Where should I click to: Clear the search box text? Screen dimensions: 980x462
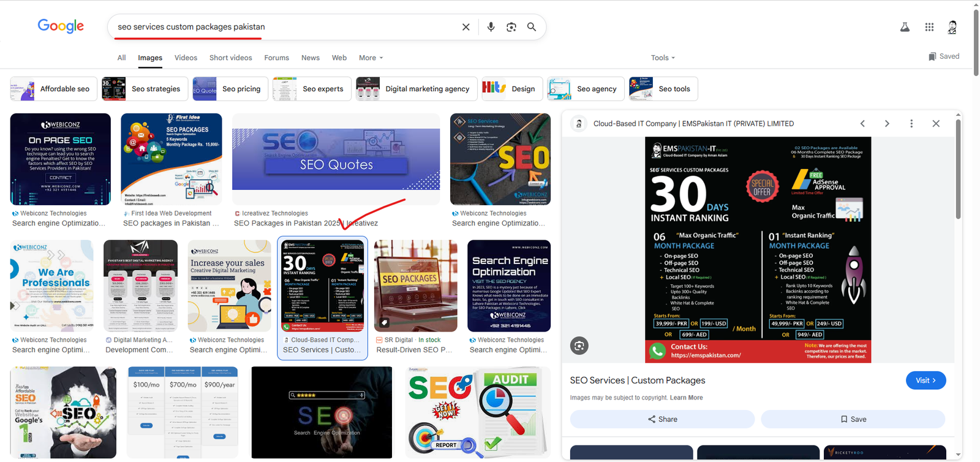pyautogui.click(x=466, y=27)
